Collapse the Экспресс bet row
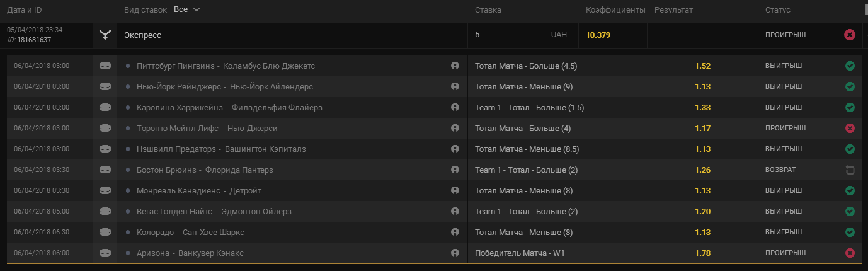The width and height of the screenshot is (868, 271). pyautogui.click(x=434, y=35)
